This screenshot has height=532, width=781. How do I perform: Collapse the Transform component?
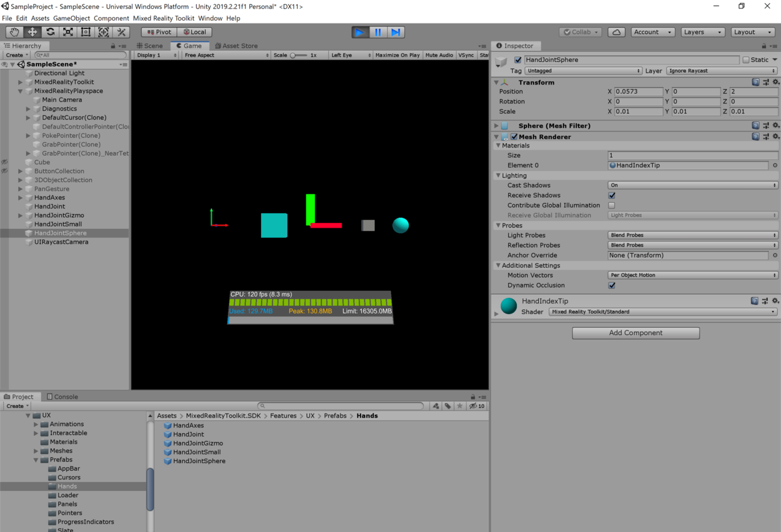pos(497,83)
